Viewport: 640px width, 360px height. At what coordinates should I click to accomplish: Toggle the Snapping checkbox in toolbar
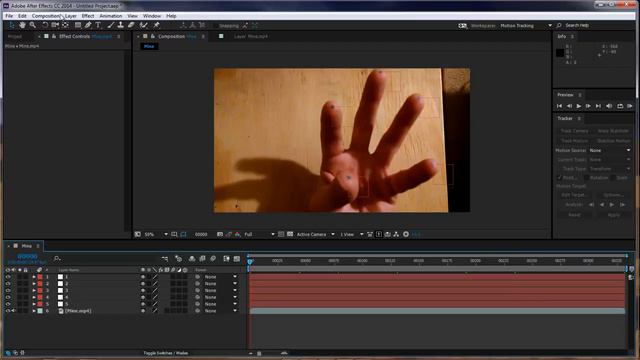[x=216, y=26]
